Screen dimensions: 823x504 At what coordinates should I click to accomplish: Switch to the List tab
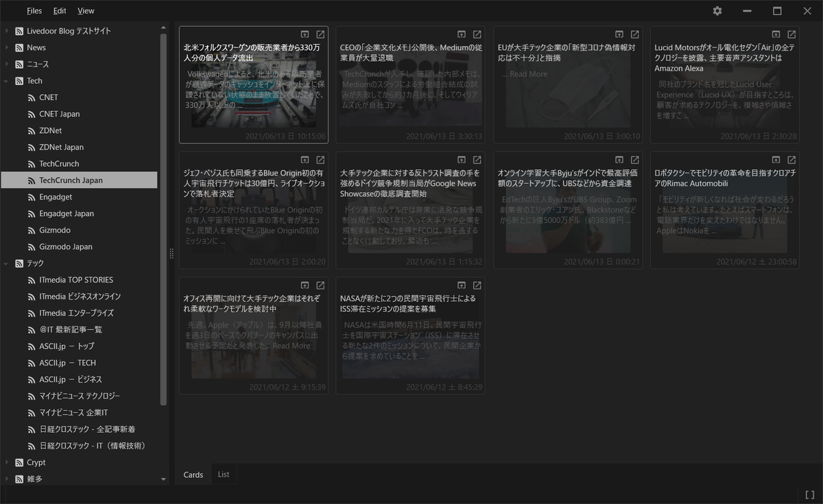(224, 474)
